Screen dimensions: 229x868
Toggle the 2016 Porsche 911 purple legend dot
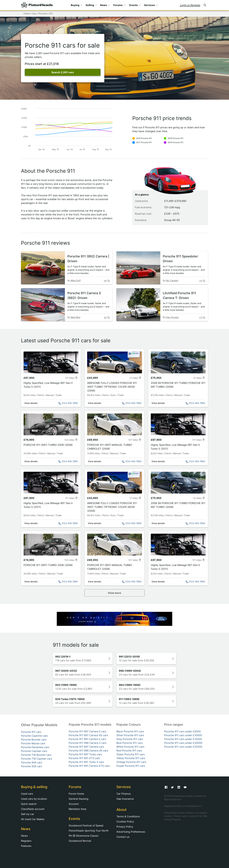165,142
